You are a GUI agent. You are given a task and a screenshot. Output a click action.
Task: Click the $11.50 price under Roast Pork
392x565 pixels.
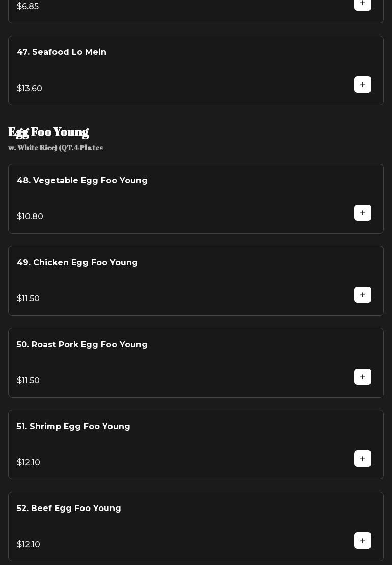[x=29, y=381]
